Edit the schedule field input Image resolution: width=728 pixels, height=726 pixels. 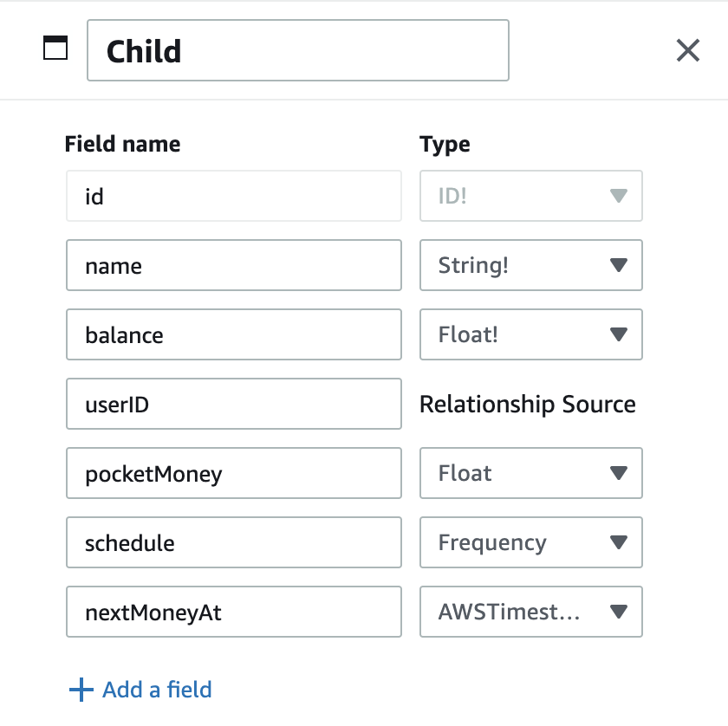tap(234, 542)
